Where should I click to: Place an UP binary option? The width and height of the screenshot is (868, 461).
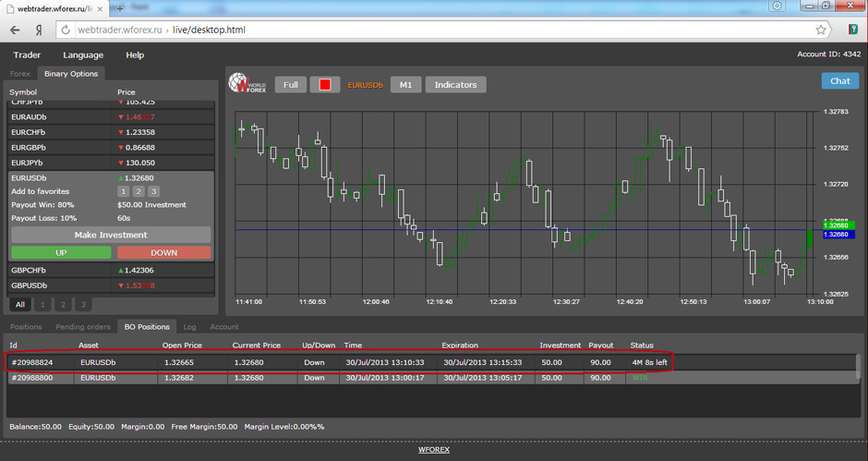point(61,252)
